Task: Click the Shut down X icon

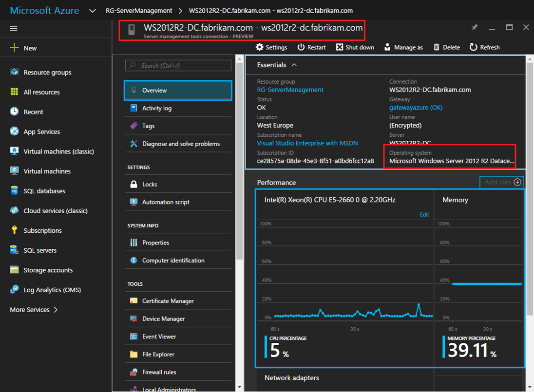Action: click(x=340, y=47)
